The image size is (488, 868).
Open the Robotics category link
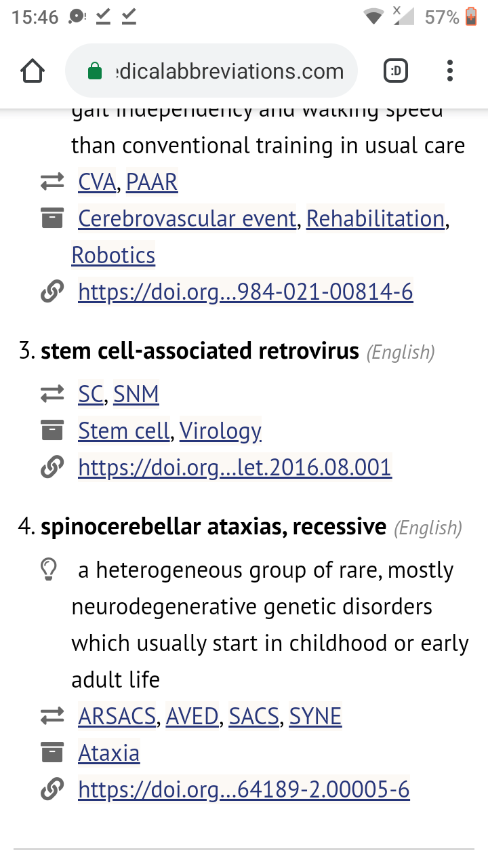[x=113, y=255]
